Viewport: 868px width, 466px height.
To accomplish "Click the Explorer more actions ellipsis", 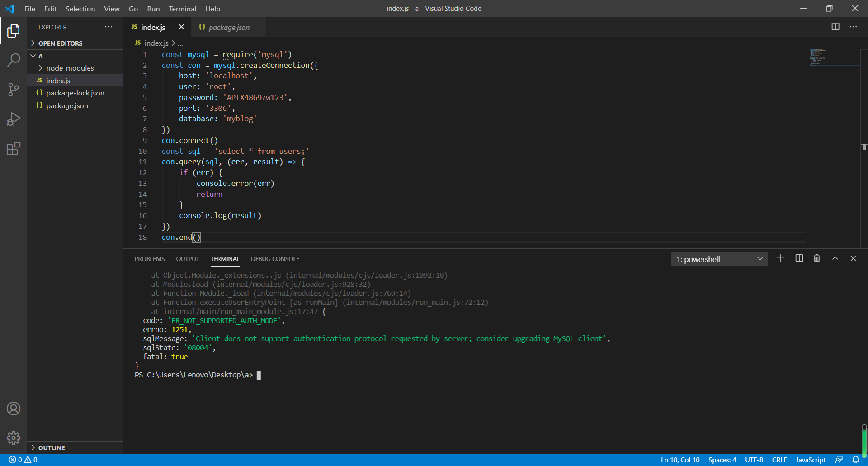I will (x=108, y=27).
